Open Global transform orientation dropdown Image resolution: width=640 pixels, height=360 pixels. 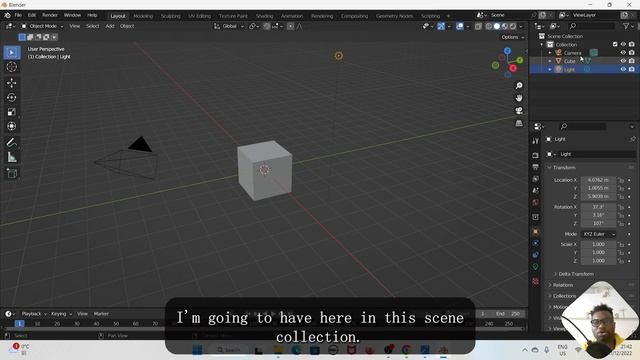[229, 26]
